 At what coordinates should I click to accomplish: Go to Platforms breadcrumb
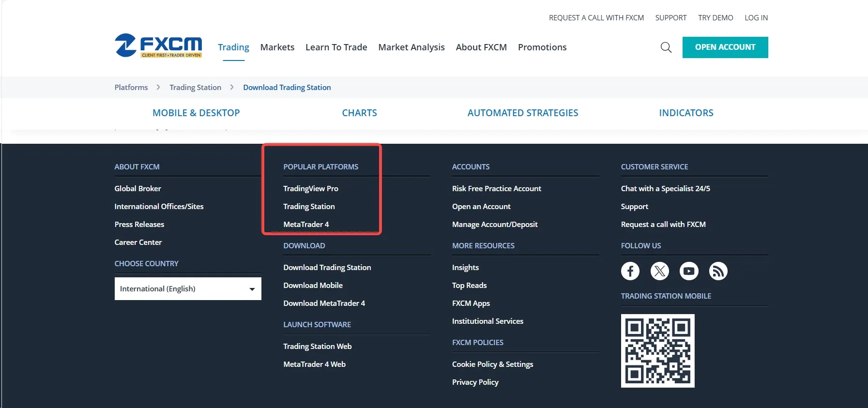coord(131,88)
